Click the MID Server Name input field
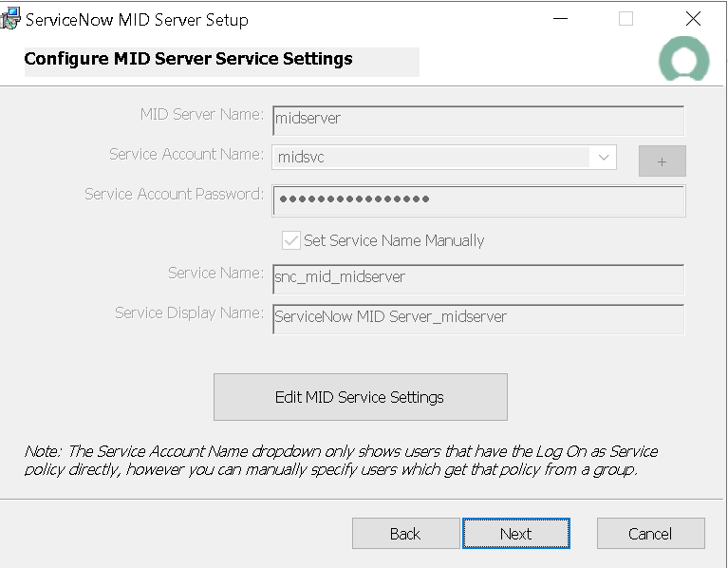This screenshot has width=728, height=568. pyautogui.click(x=477, y=120)
